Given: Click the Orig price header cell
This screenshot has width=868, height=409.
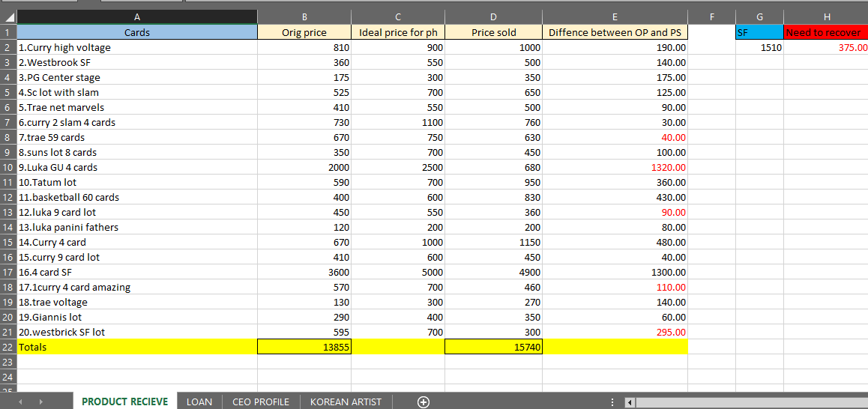Looking at the screenshot, I should pos(304,33).
